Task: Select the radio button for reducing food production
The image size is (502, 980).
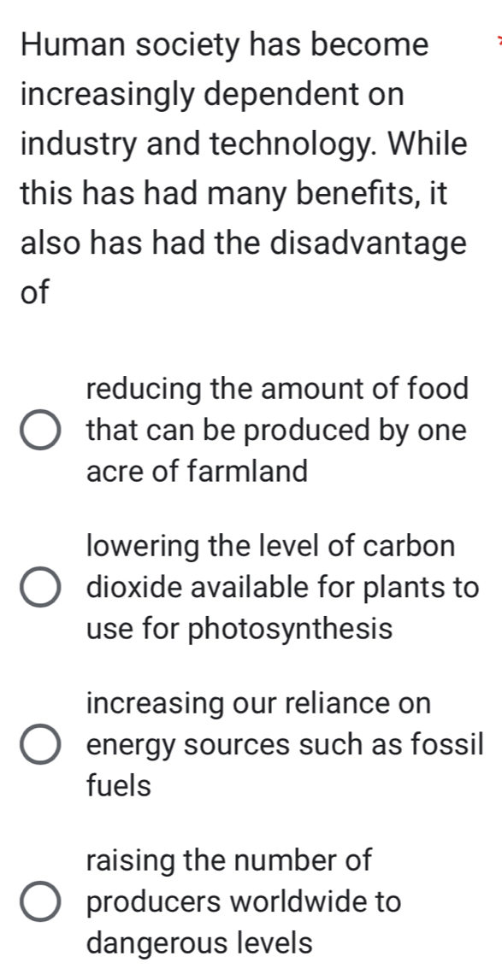Action: point(38,430)
